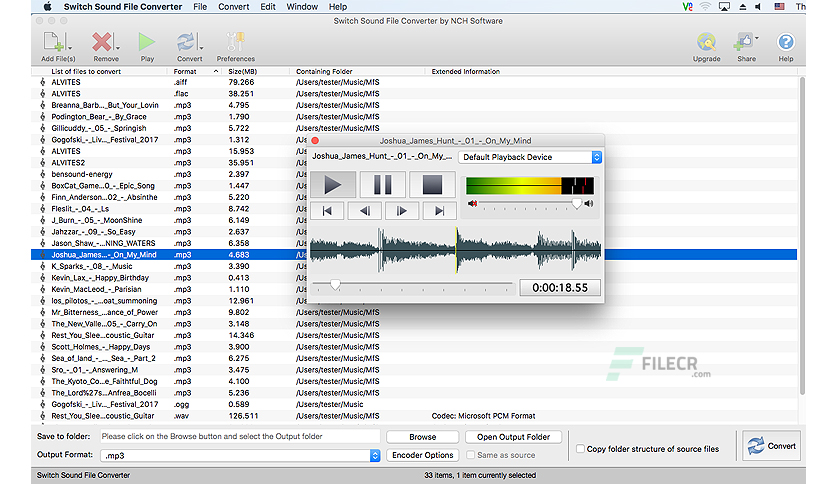Enable Copy folder structure of source files
This screenshot has width=836, height=484.
580,449
